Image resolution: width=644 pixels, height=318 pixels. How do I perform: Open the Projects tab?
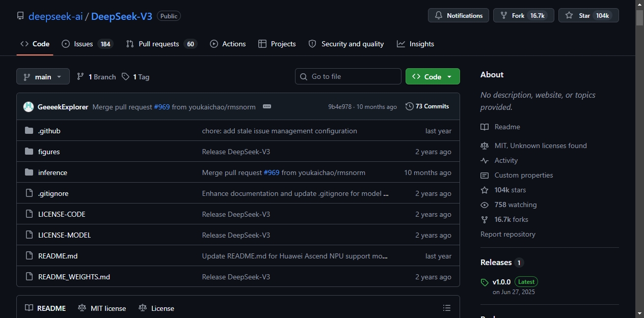(x=277, y=44)
